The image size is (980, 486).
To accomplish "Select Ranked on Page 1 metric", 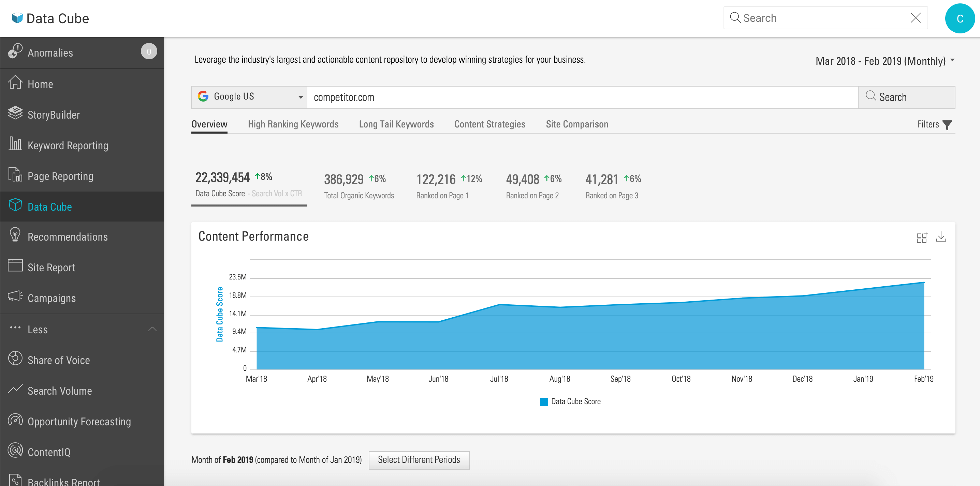I will [449, 186].
